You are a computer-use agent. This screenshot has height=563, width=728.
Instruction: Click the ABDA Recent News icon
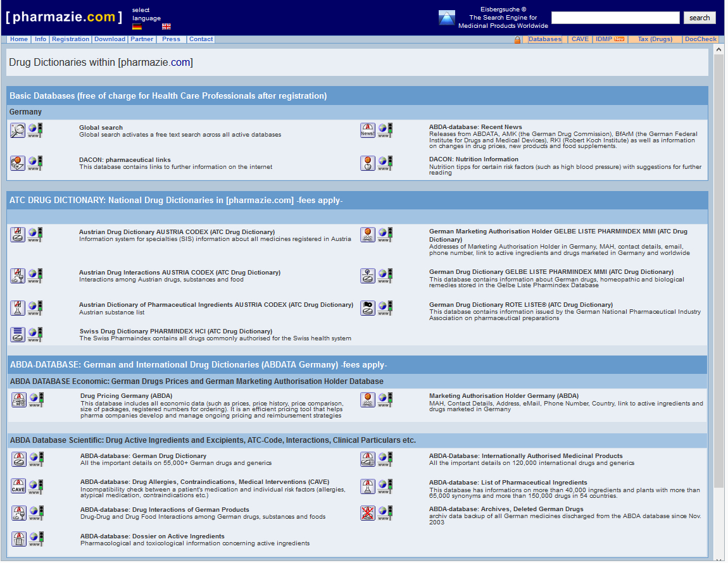(368, 130)
